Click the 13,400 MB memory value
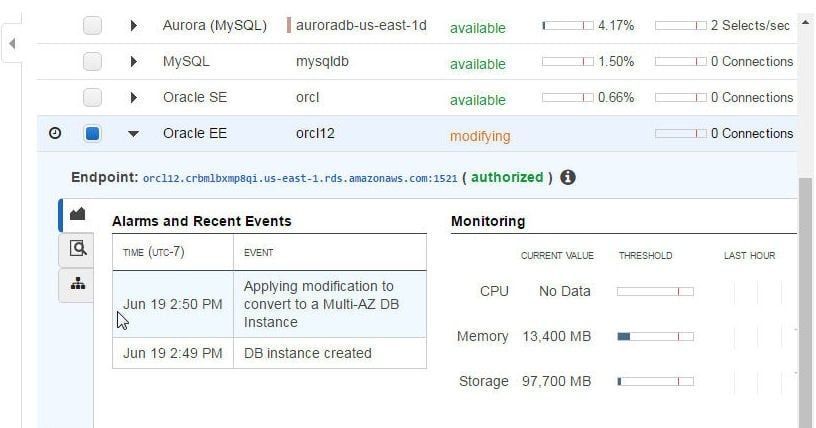The width and height of the screenshot is (816, 428). click(557, 336)
